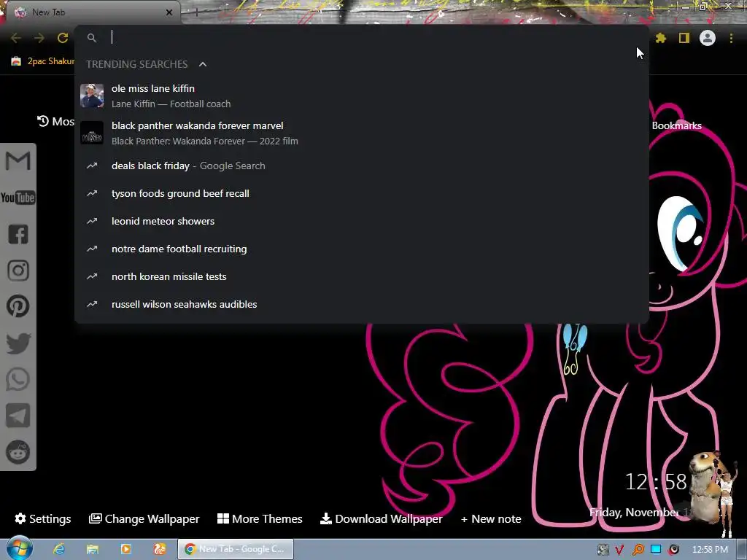Open Twitter shortcut in sidebar
Viewport: 747px width, 560px height.
coord(18,343)
